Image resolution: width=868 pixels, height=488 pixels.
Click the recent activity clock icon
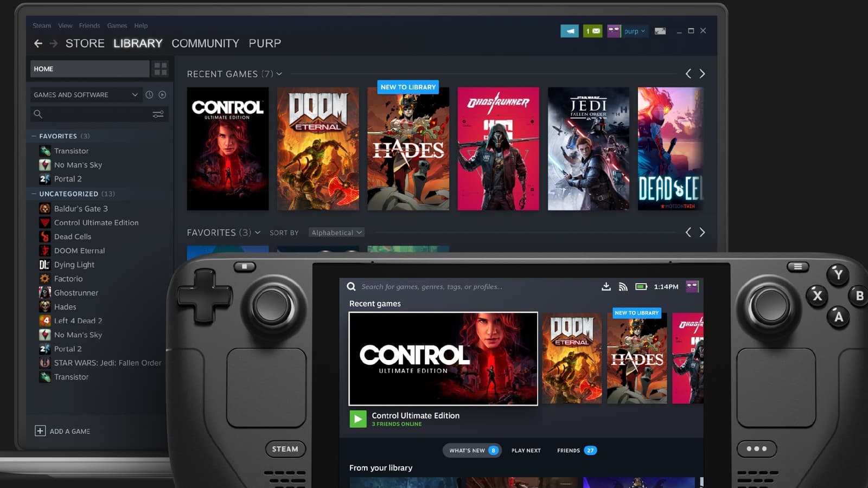[x=149, y=95]
